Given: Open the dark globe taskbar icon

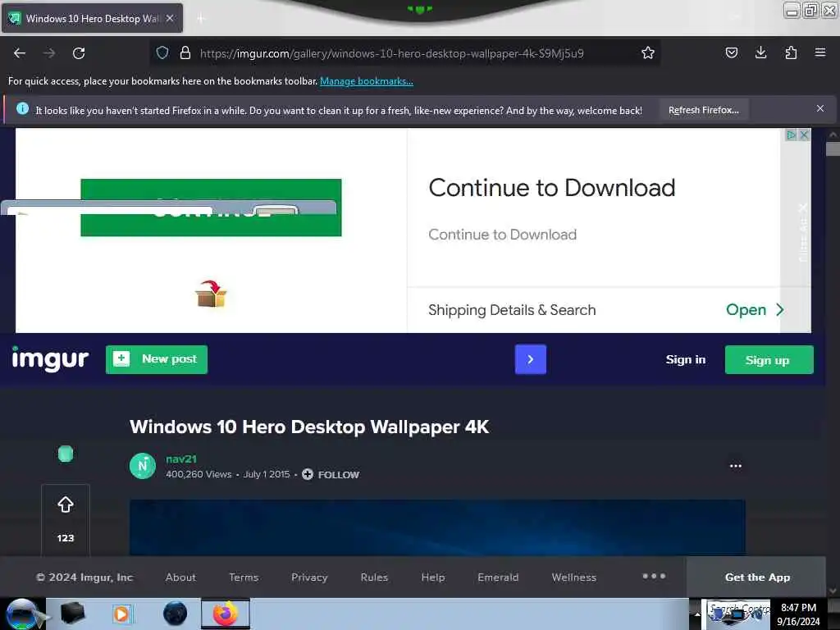Looking at the screenshot, I should (175, 614).
